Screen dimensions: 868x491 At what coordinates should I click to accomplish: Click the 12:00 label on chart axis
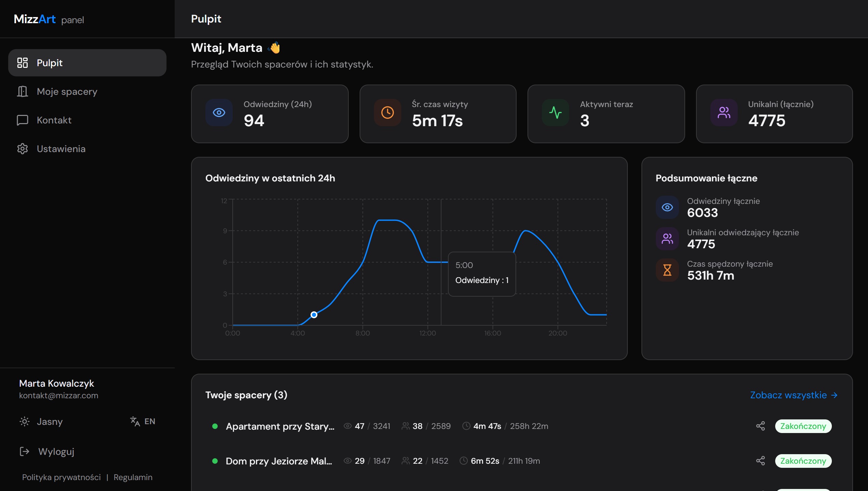[428, 333]
